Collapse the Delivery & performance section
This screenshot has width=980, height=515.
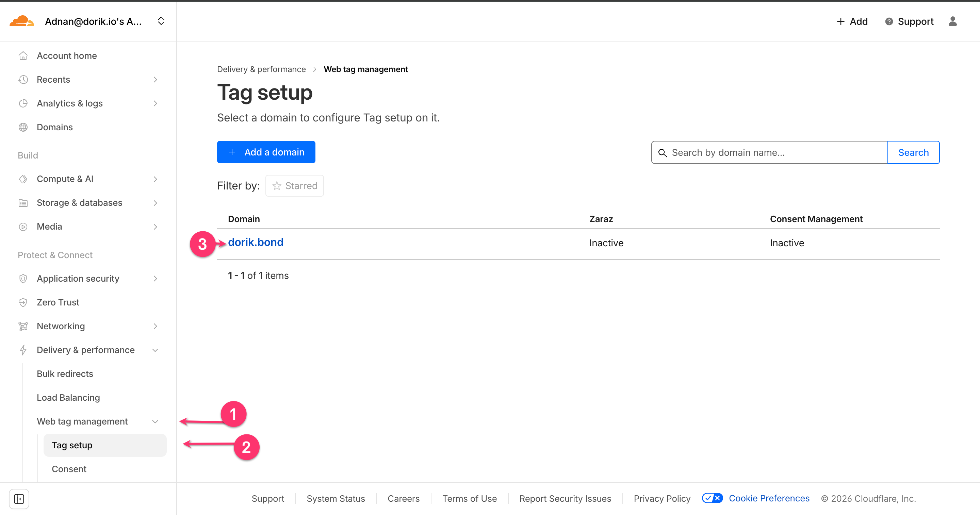[155, 350]
